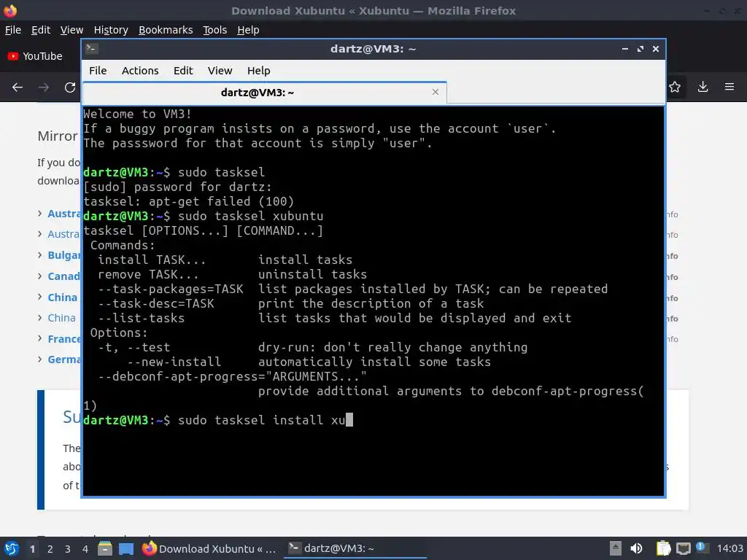Screen dimensions: 747x560
Task: Minimize the terminal window
Action: click(625, 49)
